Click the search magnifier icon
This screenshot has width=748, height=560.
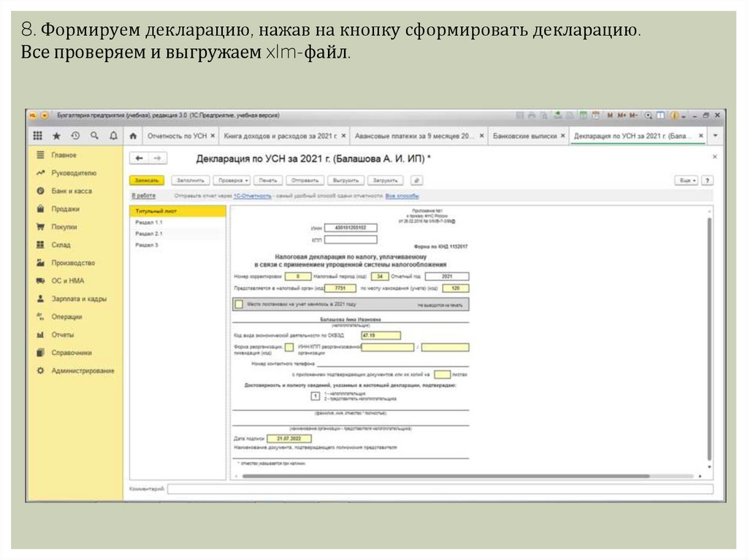coord(94,136)
